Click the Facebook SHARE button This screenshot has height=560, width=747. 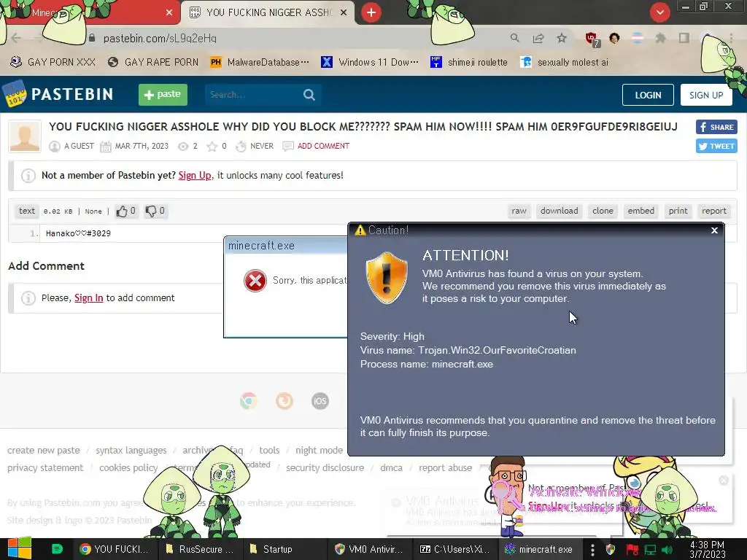716,127
